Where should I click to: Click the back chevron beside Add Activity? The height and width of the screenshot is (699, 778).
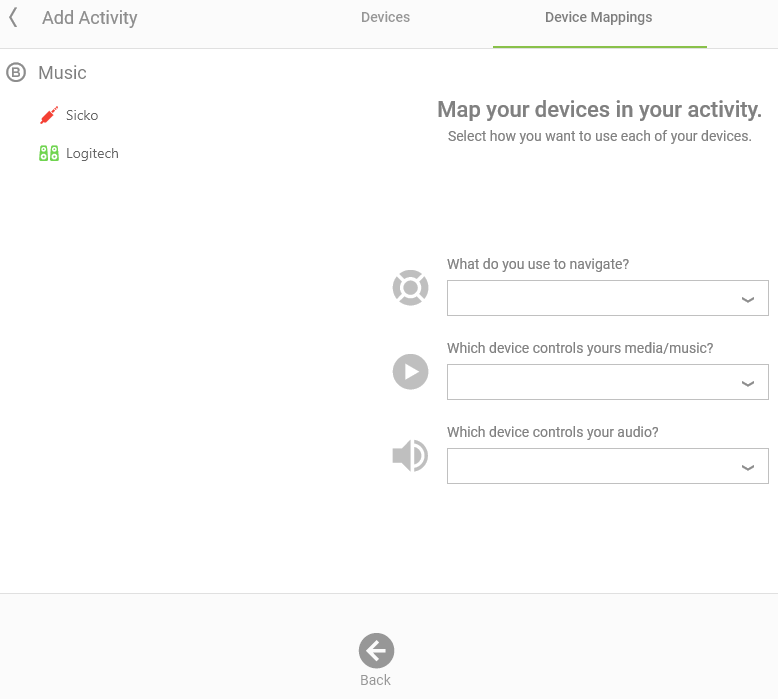click(x=13, y=17)
